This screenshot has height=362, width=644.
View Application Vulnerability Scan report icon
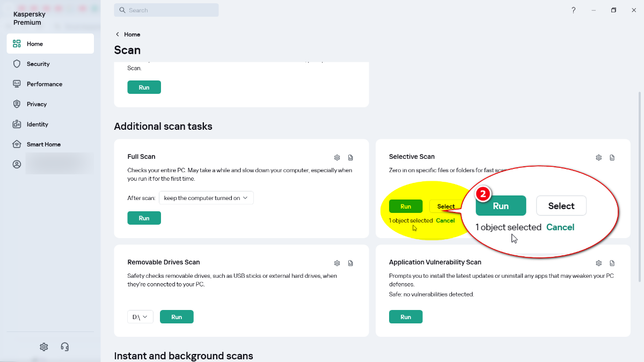coord(612,263)
